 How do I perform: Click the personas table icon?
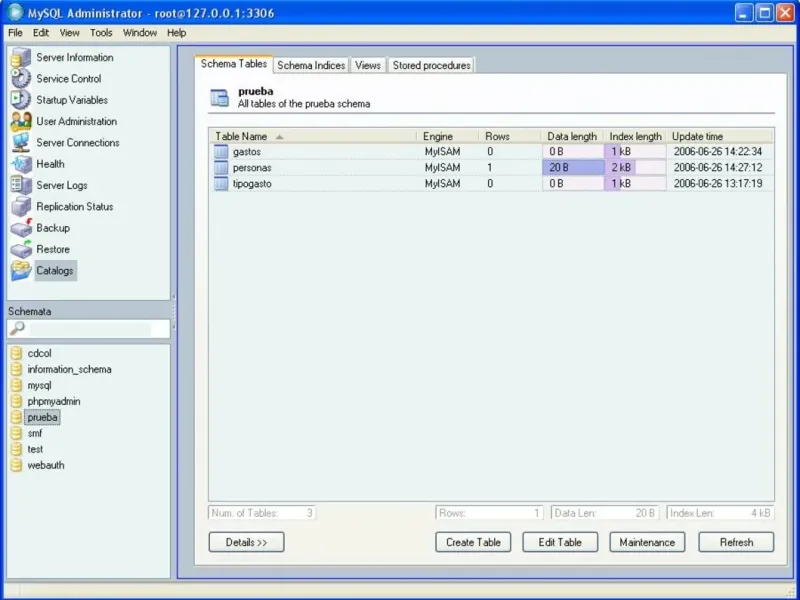click(221, 167)
